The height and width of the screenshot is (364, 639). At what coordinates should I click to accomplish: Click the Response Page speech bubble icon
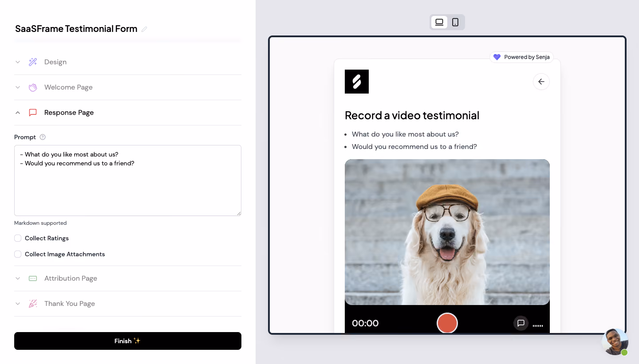[33, 113]
